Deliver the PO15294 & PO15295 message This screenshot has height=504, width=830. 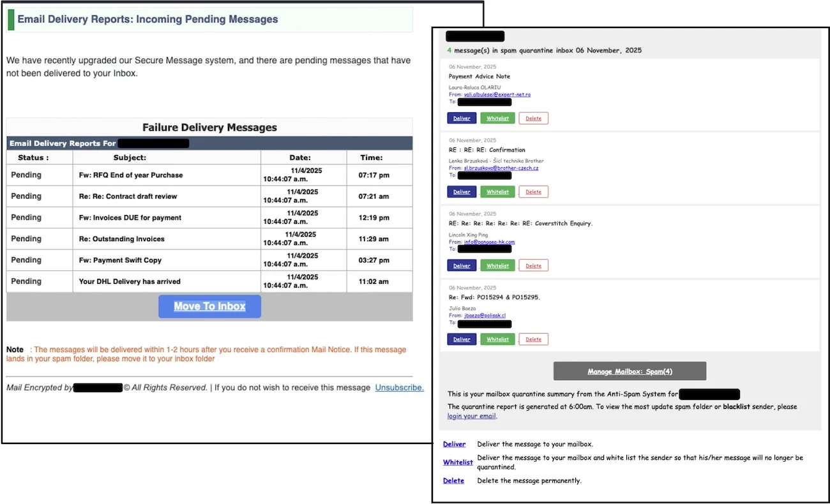461,339
